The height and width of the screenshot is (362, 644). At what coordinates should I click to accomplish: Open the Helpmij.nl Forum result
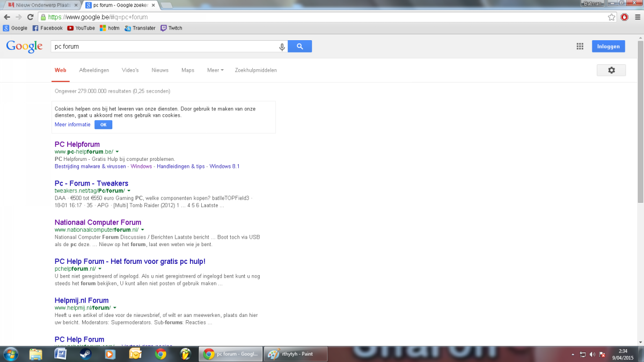click(x=82, y=300)
